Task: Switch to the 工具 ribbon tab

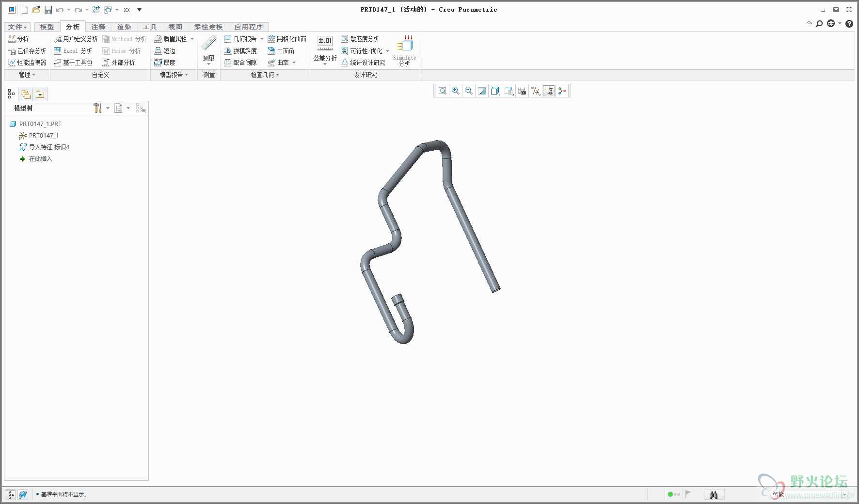Action: click(150, 27)
